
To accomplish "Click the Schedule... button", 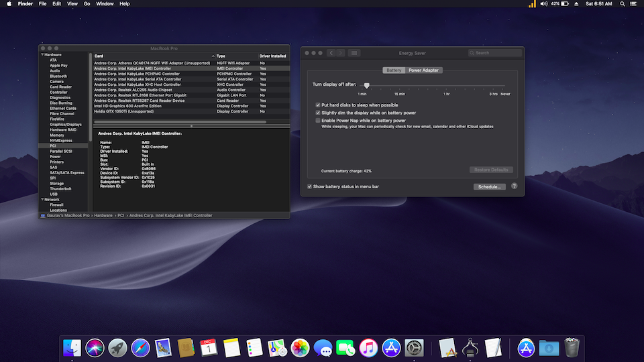I will click(x=490, y=186).
